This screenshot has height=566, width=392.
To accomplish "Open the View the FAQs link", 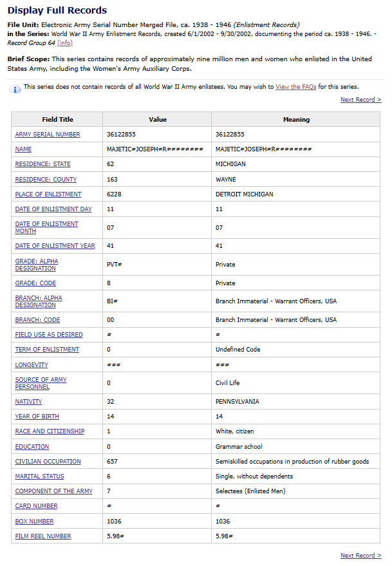I will coord(295,87).
